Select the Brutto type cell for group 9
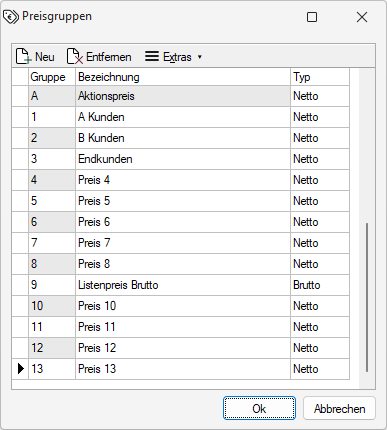 [320, 285]
